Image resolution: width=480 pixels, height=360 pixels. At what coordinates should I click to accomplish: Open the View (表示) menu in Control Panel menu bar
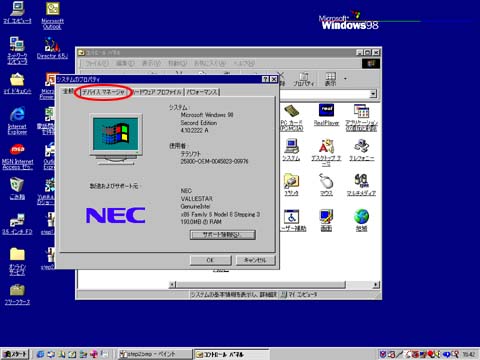click(x=151, y=63)
